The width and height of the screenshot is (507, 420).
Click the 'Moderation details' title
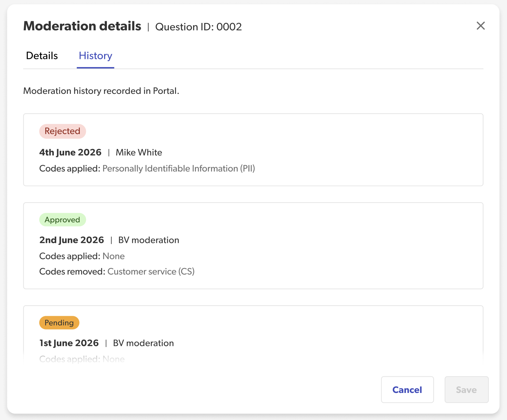pyautogui.click(x=82, y=26)
